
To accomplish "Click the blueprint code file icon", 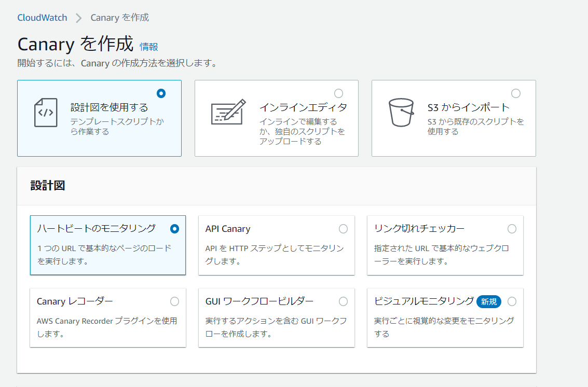I will [x=46, y=113].
